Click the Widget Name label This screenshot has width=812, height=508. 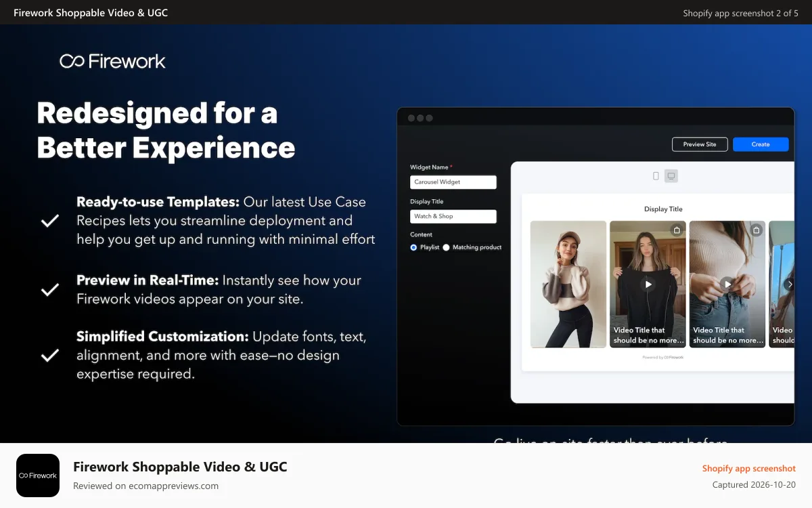click(431, 167)
